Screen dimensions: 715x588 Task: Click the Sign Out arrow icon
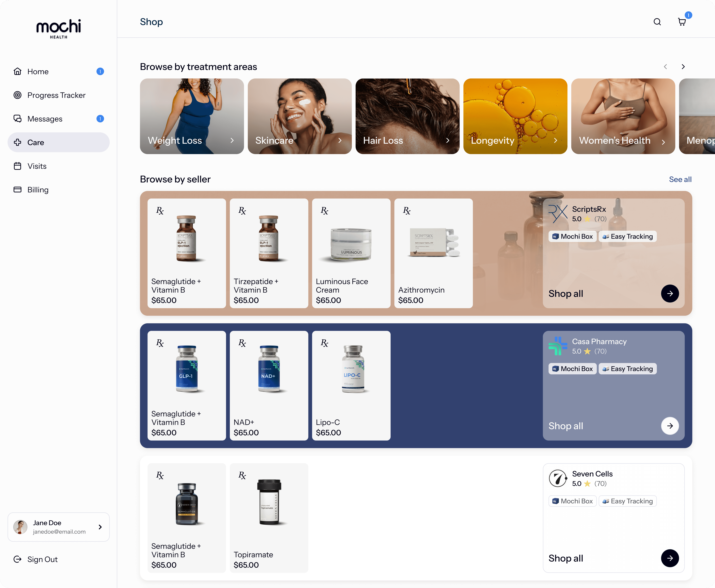(x=18, y=559)
